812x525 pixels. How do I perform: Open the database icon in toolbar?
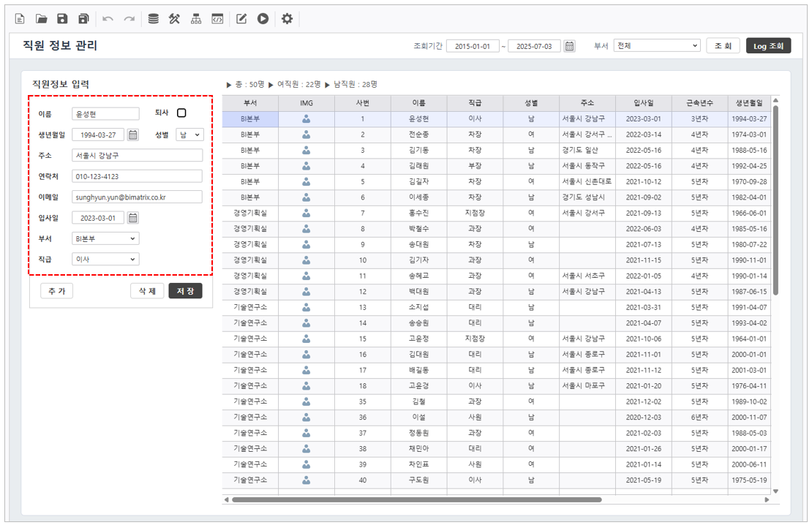click(x=153, y=19)
